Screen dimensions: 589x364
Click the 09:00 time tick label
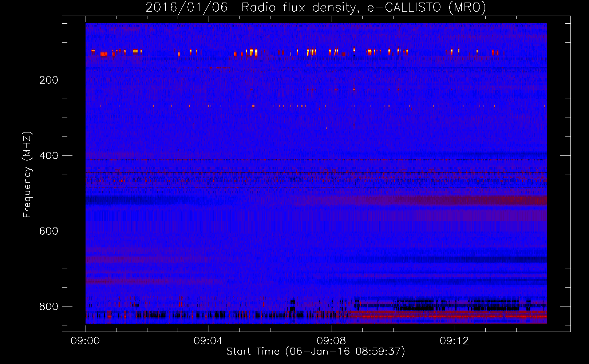(x=85, y=341)
